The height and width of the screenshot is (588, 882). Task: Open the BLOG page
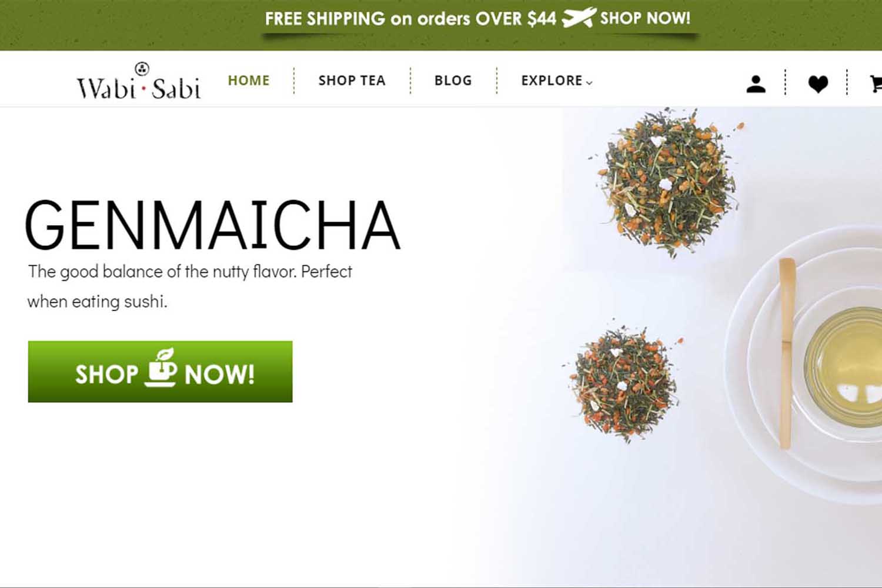pyautogui.click(x=453, y=81)
